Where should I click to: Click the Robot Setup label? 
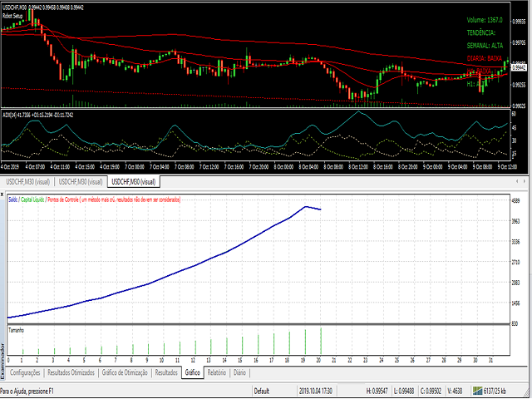(12, 16)
